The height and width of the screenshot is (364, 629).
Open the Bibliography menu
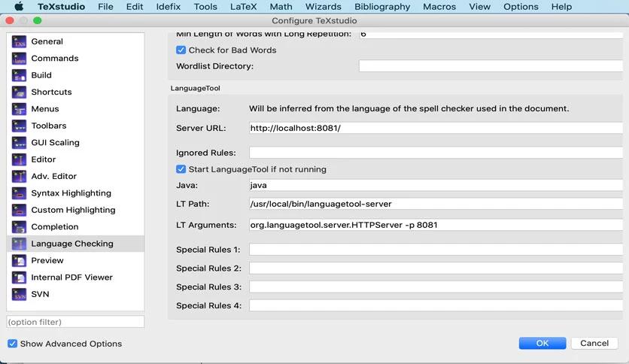coord(382,7)
